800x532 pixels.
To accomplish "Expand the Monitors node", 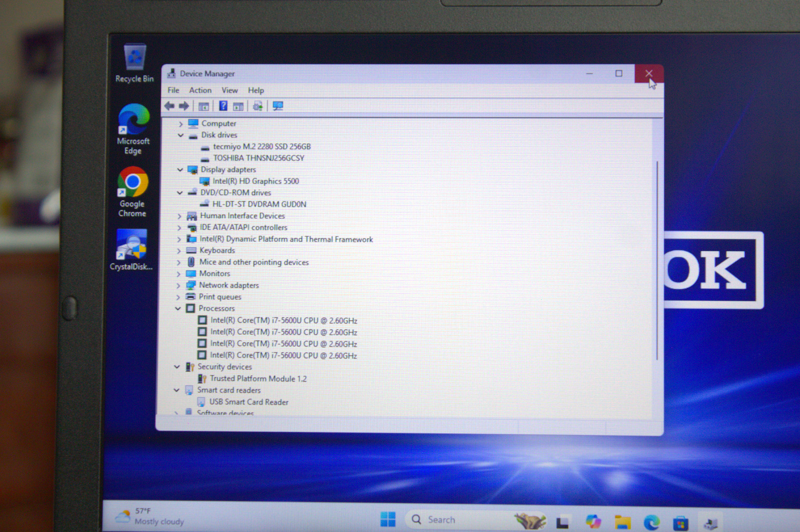I will 178,274.
